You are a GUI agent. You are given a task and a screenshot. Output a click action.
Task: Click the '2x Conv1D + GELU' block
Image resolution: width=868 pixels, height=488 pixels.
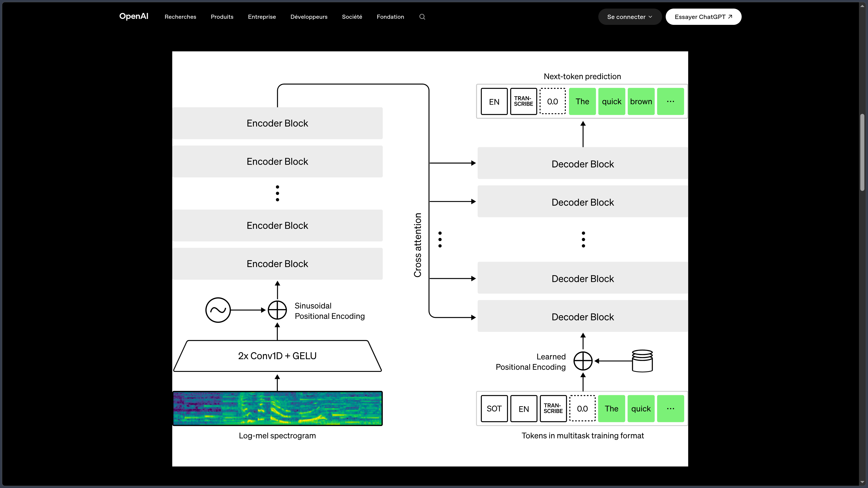[277, 356]
